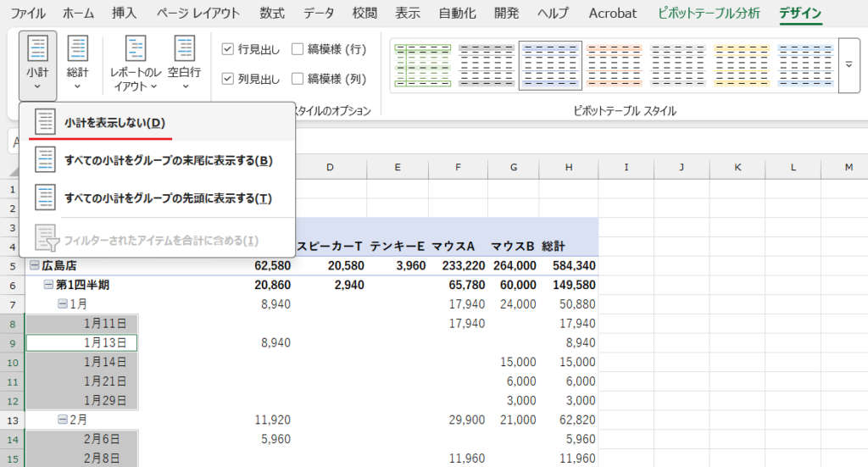Open the ファイル tab
This screenshot has height=467, width=868.
(x=28, y=14)
